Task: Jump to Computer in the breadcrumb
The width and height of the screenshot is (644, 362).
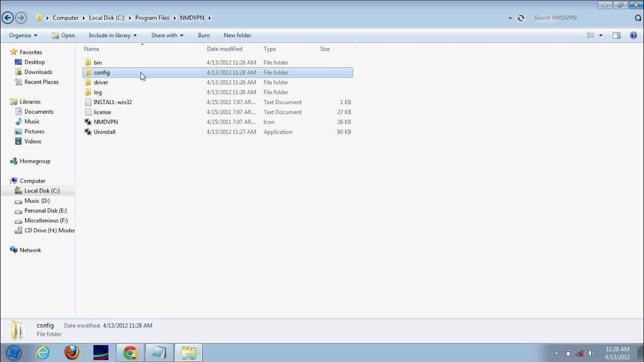Action: (65, 18)
